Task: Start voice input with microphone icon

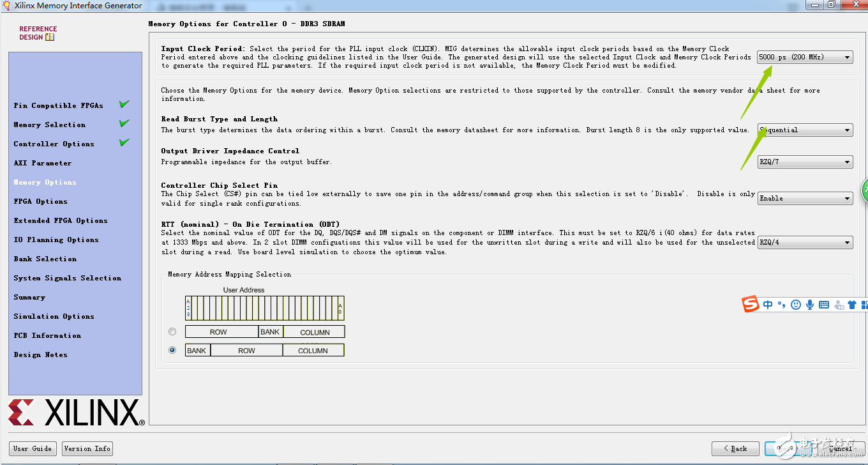Action: coord(810,305)
